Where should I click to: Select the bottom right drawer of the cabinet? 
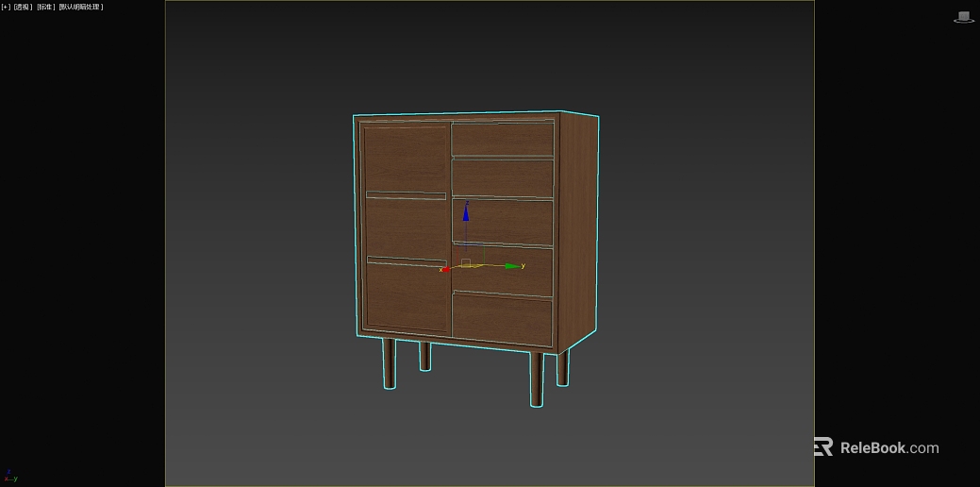tap(502, 319)
